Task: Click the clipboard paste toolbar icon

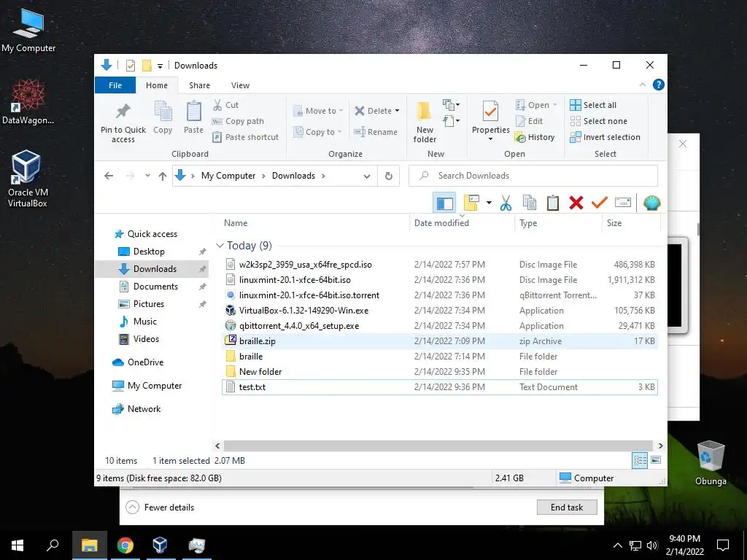Action: 553,203
